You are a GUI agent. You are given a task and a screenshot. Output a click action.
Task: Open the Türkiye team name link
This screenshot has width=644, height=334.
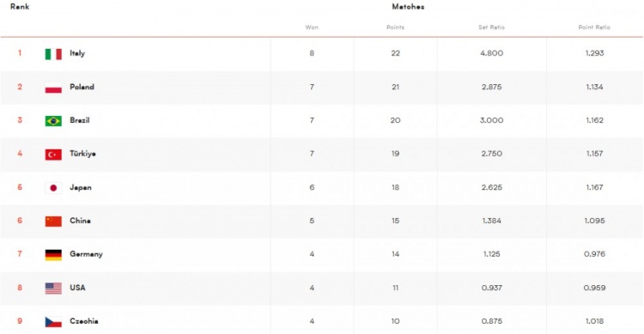tap(82, 154)
